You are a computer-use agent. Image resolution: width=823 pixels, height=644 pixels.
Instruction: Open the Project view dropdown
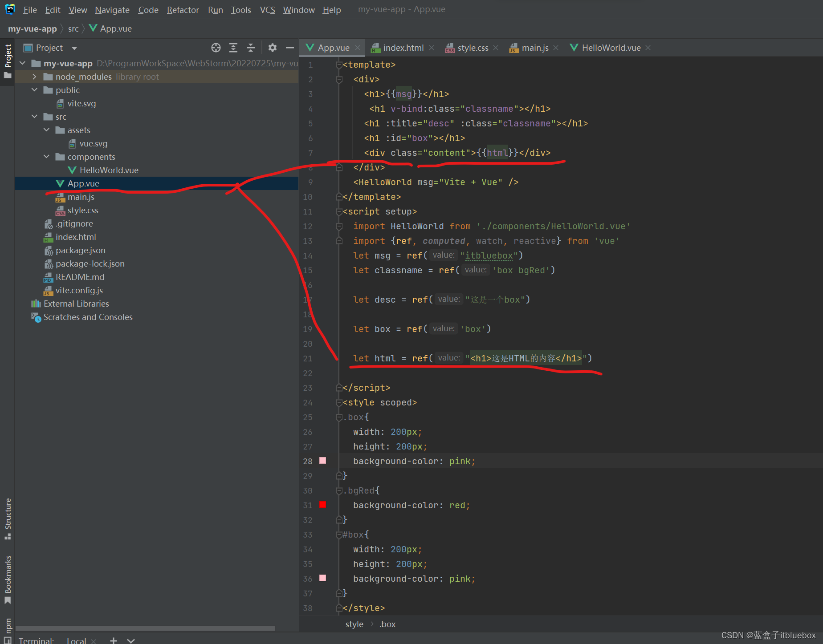(74, 48)
